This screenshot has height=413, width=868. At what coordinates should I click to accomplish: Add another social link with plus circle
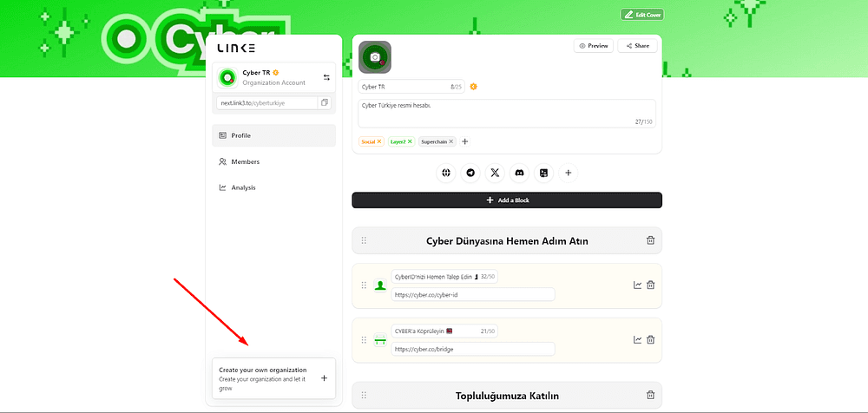(568, 174)
